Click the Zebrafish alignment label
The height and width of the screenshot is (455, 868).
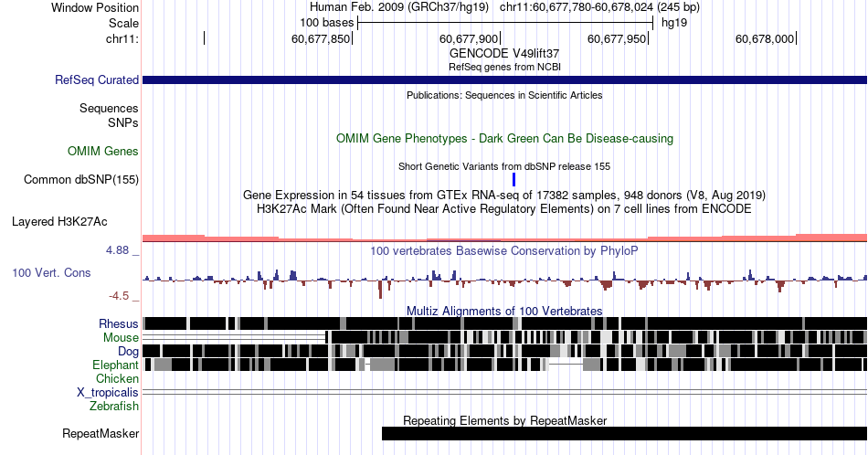click(114, 406)
